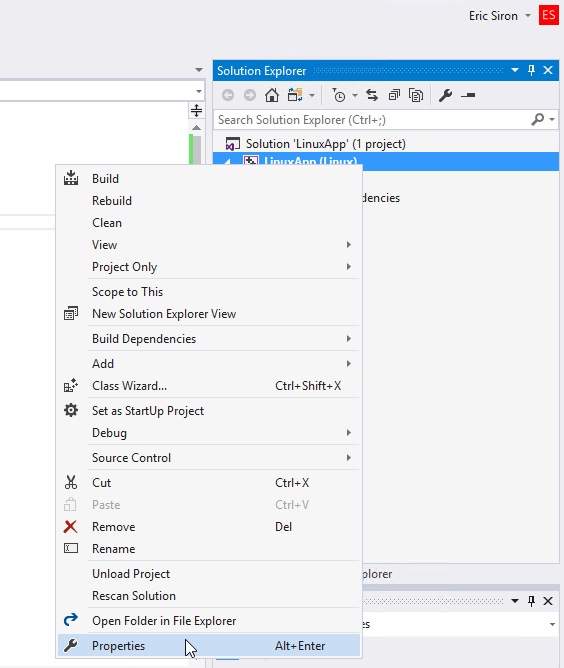Open the Solution Explorer window options dropdown arrow
The height and width of the screenshot is (668, 564).
pos(515,70)
